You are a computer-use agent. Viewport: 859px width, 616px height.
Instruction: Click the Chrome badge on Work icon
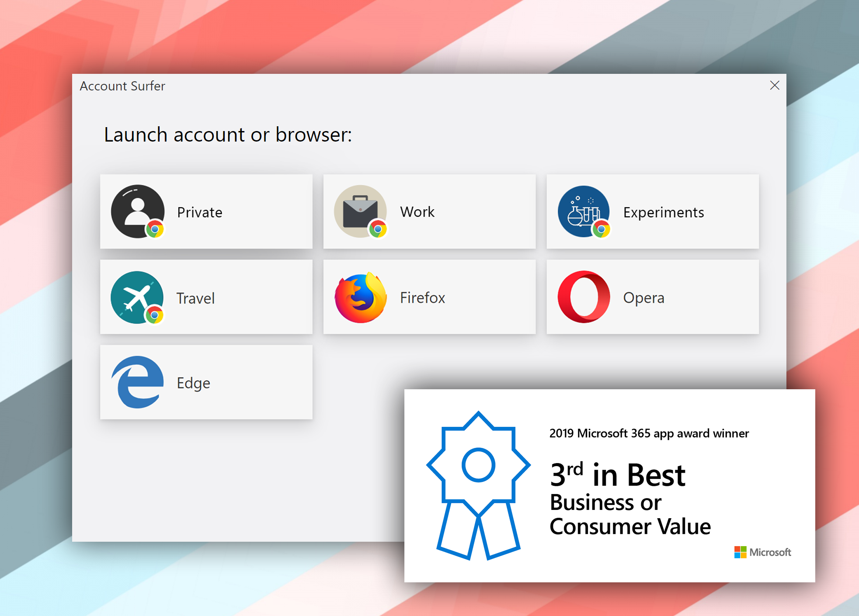tap(378, 229)
